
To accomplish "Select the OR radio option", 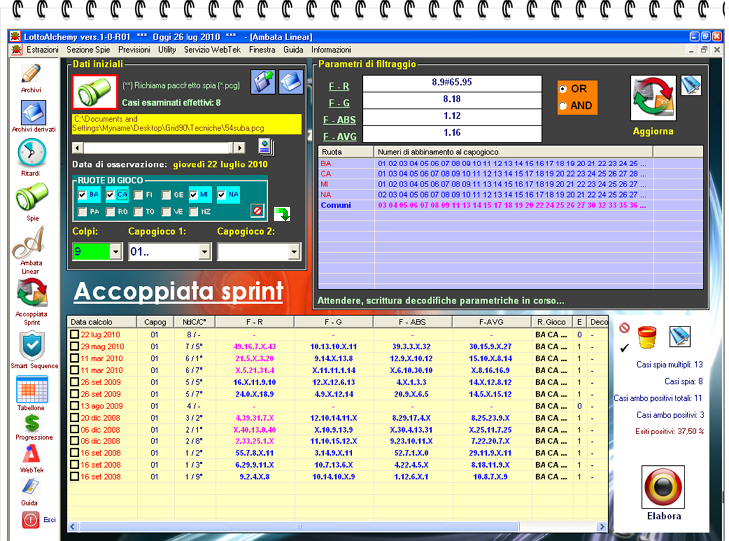I will click(563, 89).
